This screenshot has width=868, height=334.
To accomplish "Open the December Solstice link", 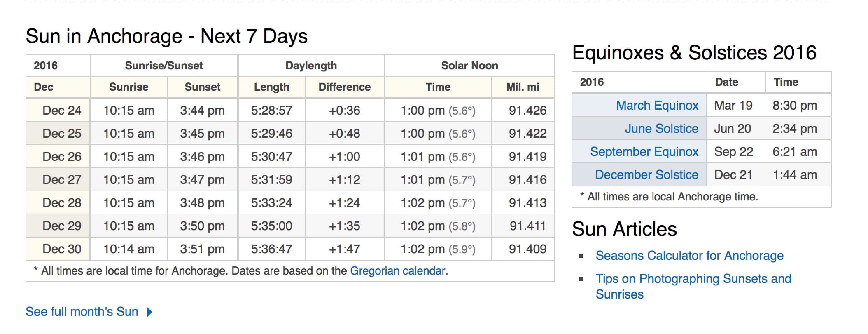I will 647,175.
